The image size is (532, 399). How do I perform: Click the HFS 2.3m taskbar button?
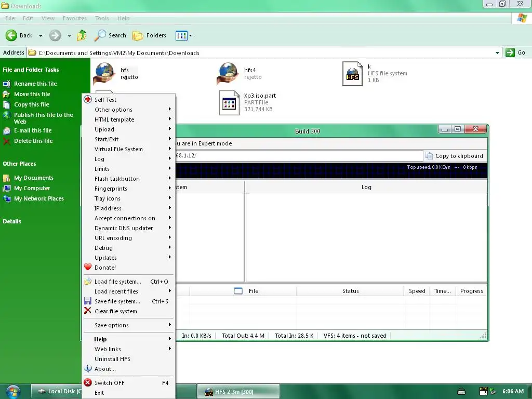pyautogui.click(x=238, y=392)
